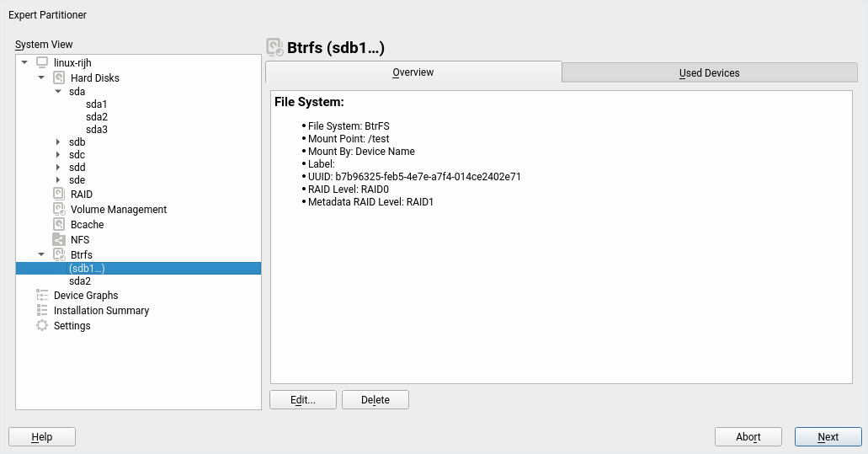Screen dimensions: 868x454
Task: Click the Installation Summary icon
Action: [x=42, y=311]
